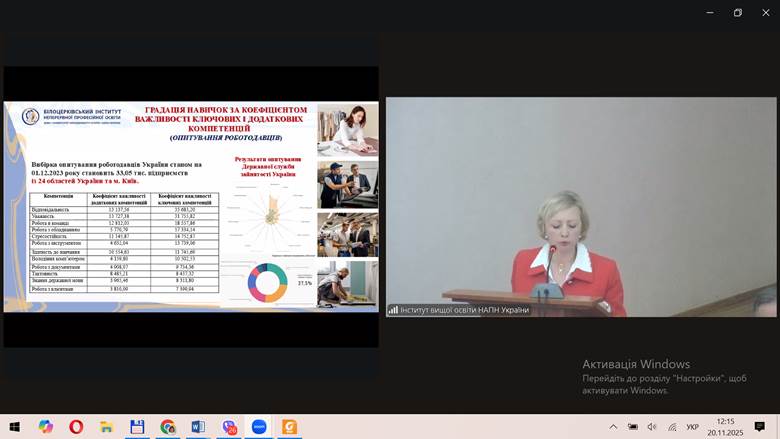This screenshot has width=780, height=439.
Task: Switch to Google Chrome in the taskbar
Action: point(168,427)
